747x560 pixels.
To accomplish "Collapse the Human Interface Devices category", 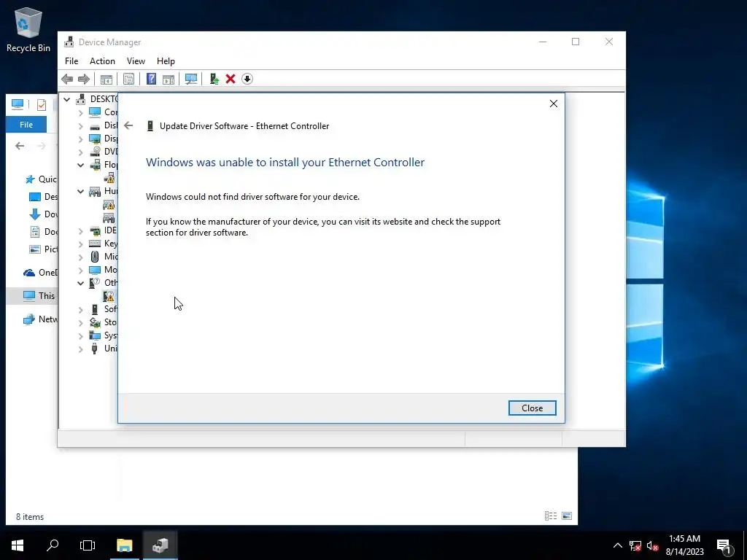I will click(80, 192).
